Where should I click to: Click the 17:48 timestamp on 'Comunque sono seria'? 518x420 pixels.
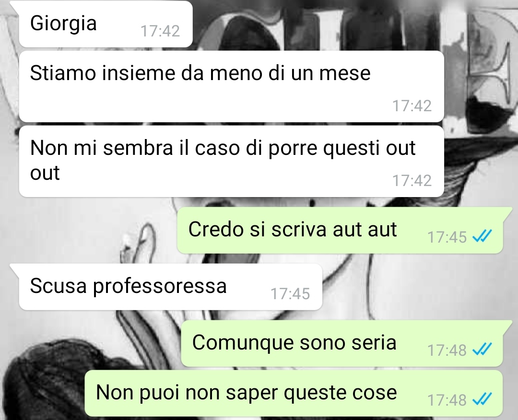[x=447, y=350]
